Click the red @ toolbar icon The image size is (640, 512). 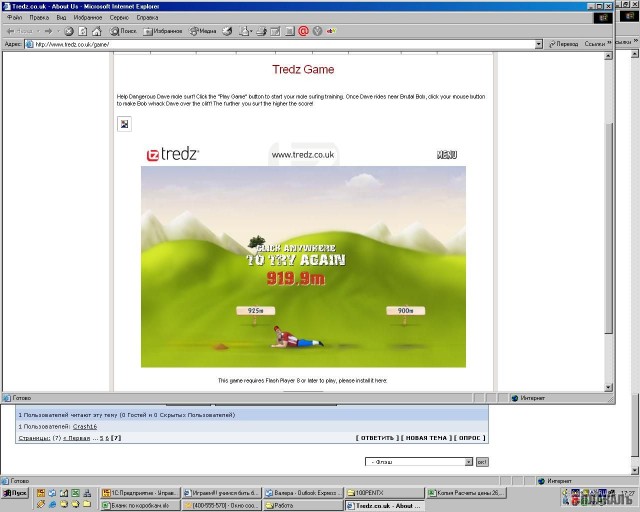[x=303, y=31]
